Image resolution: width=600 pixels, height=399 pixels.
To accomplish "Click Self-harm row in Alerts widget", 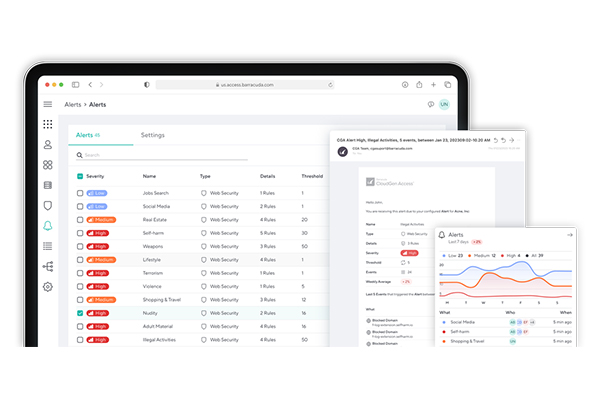I will click(x=506, y=332).
